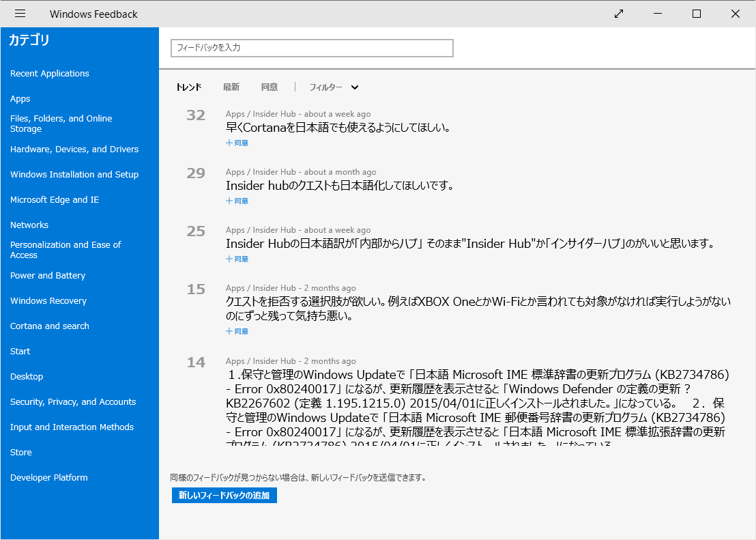The width and height of the screenshot is (756, 540).
Task: Open feedback '早くCortanaを日本語でも使えるようにしてほしい'
Action: [x=338, y=128]
